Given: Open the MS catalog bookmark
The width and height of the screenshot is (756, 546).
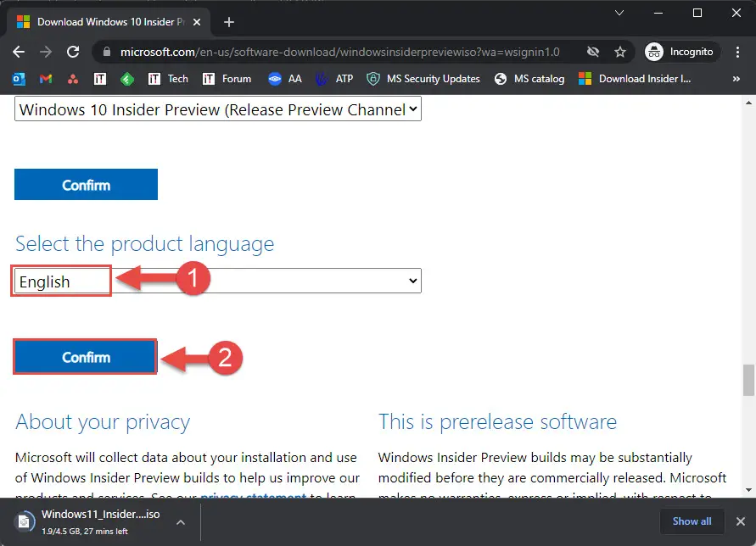Looking at the screenshot, I should point(529,79).
